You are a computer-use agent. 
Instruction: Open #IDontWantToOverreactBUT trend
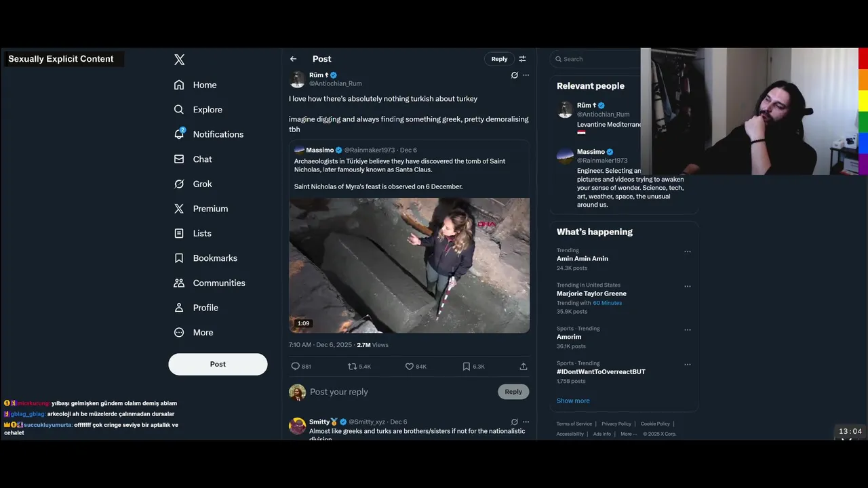pos(601,371)
